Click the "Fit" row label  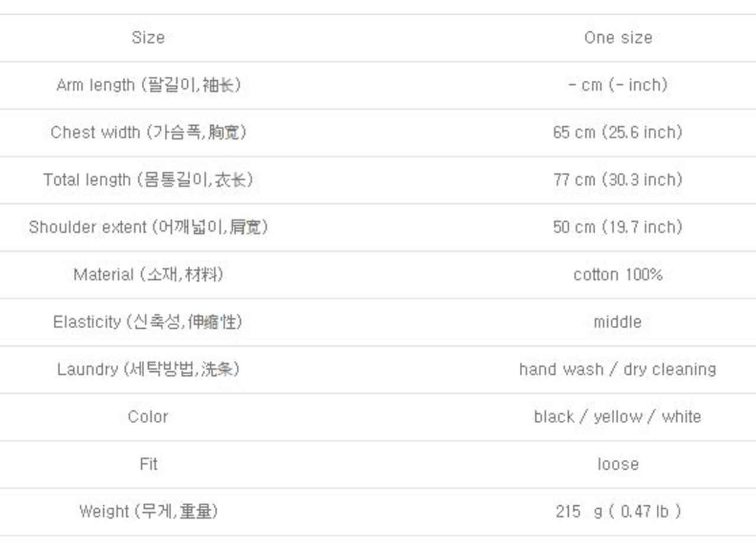[148, 464]
